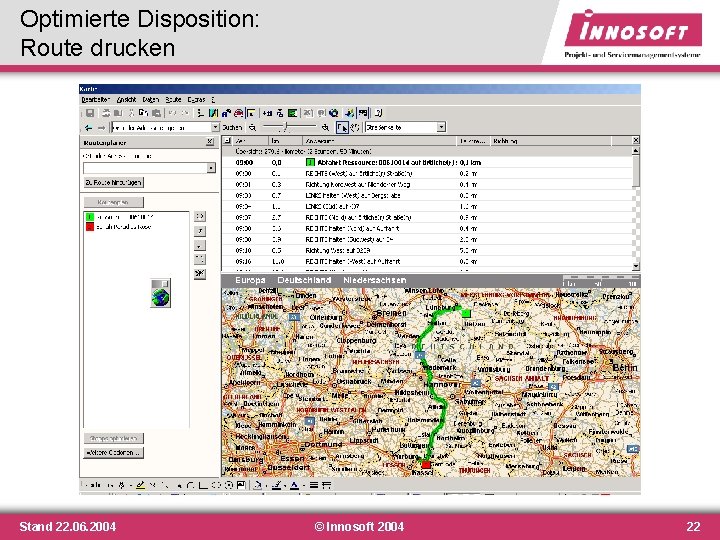Screen dimensions: 720x540
Task: Click the Deutschland breadcrumb link
Action: coord(304,280)
